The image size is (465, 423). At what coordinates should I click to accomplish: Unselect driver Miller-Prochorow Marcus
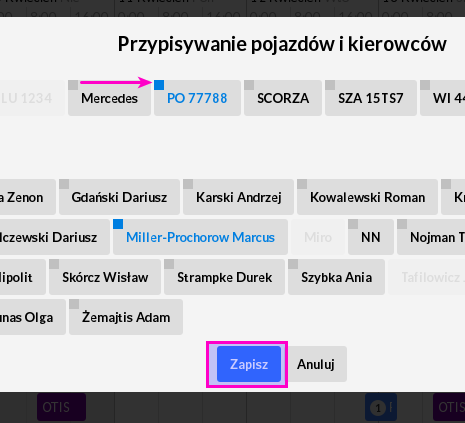(x=200, y=237)
